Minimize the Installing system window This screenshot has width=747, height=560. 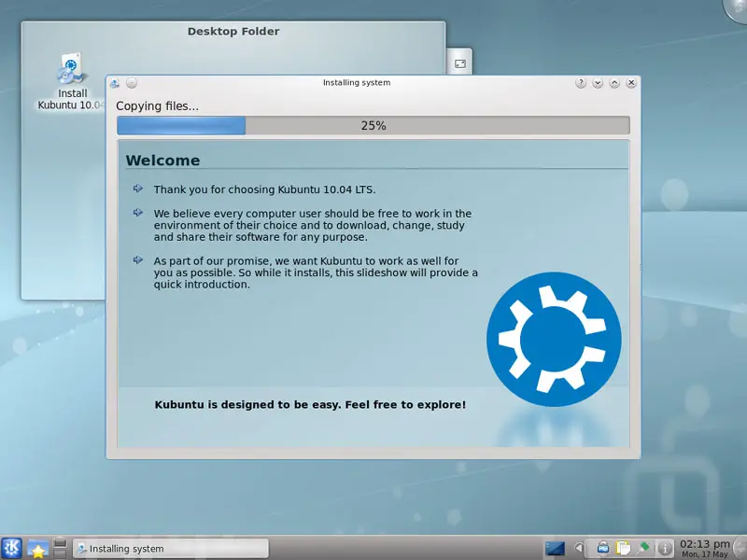[598, 83]
